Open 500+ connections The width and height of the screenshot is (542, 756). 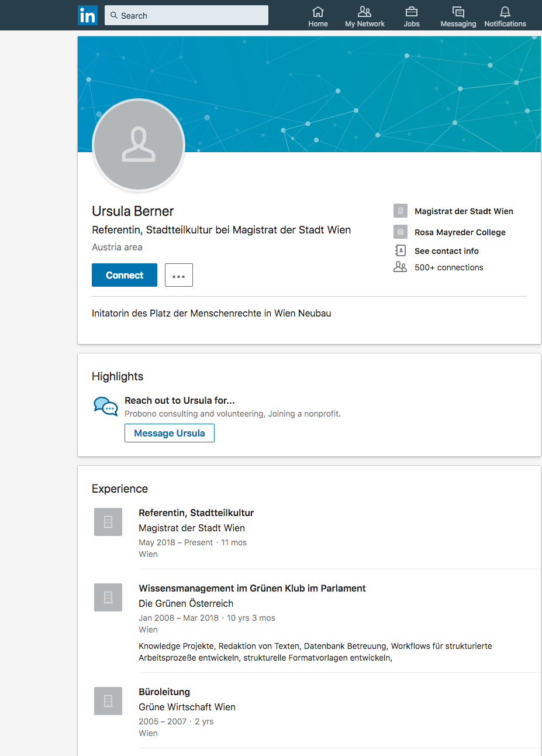449,267
